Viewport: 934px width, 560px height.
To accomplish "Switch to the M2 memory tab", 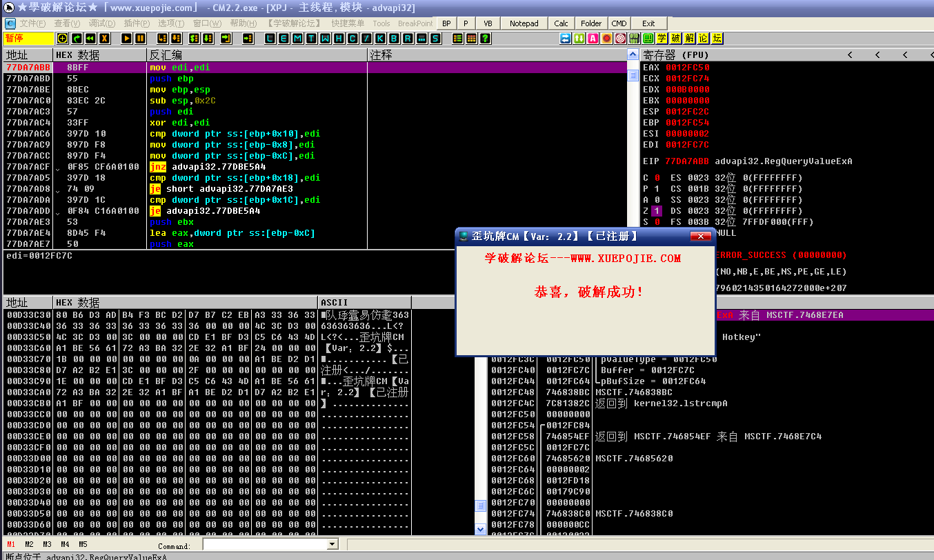I will [29, 545].
